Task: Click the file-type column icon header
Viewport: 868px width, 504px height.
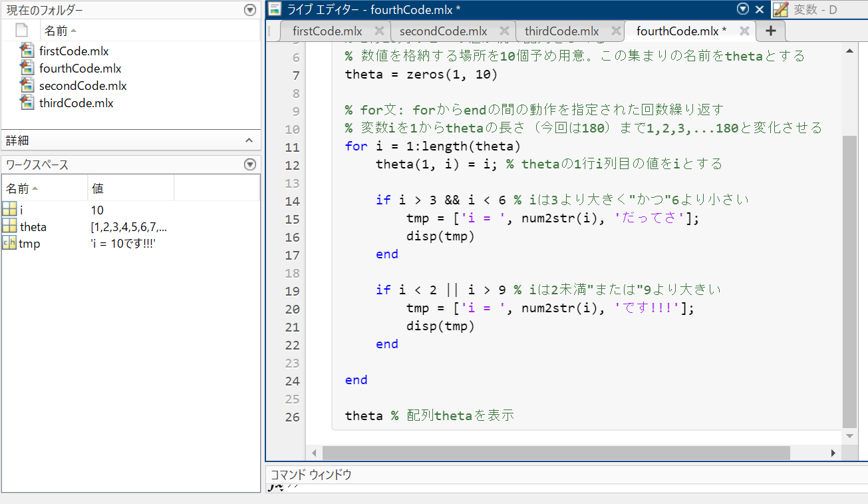Action: coord(21,31)
